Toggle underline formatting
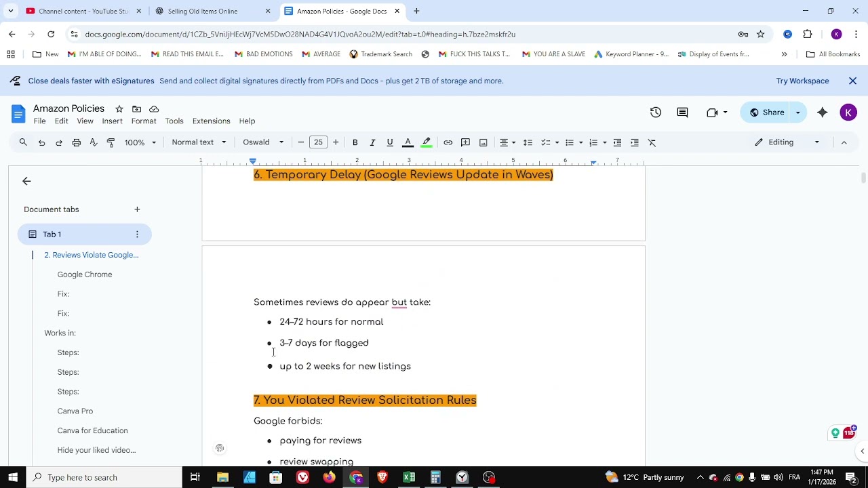The image size is (868, 488). point(390,142)
